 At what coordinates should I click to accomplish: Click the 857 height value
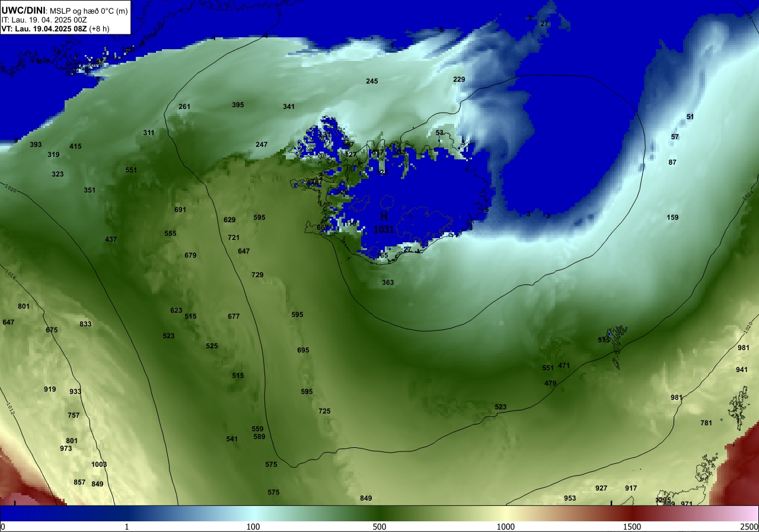79,482
